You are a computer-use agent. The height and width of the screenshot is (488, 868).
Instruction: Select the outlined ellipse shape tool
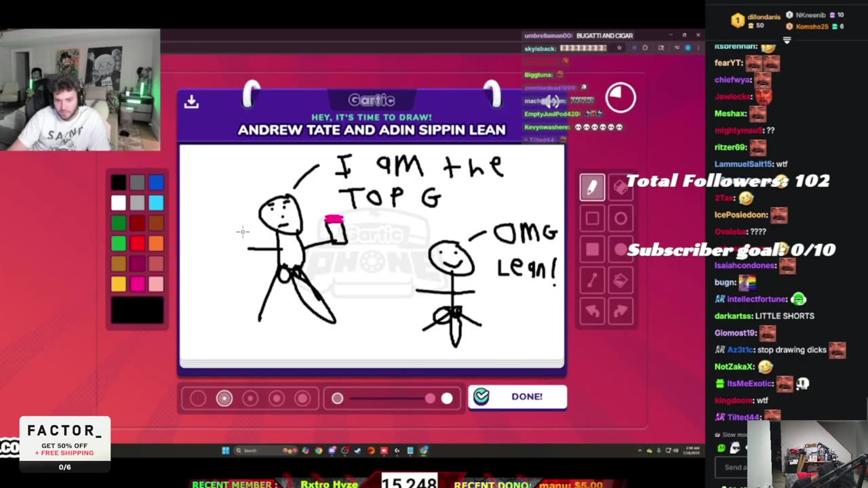pyautogui.click(x=621, y=218)
